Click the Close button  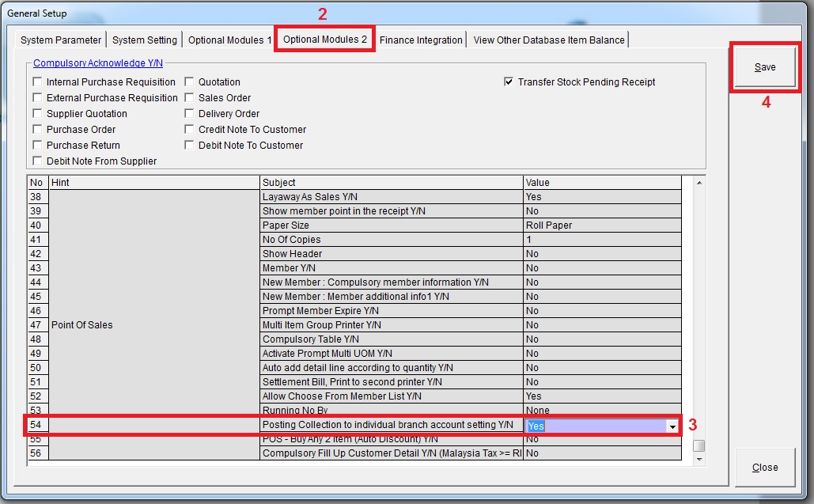click(x=764, y=468)
